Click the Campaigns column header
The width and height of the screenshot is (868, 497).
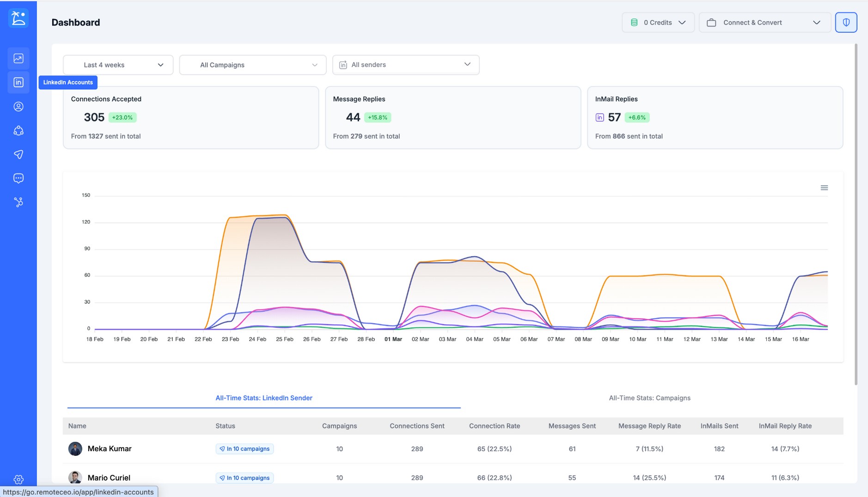(x=339, y=426)
